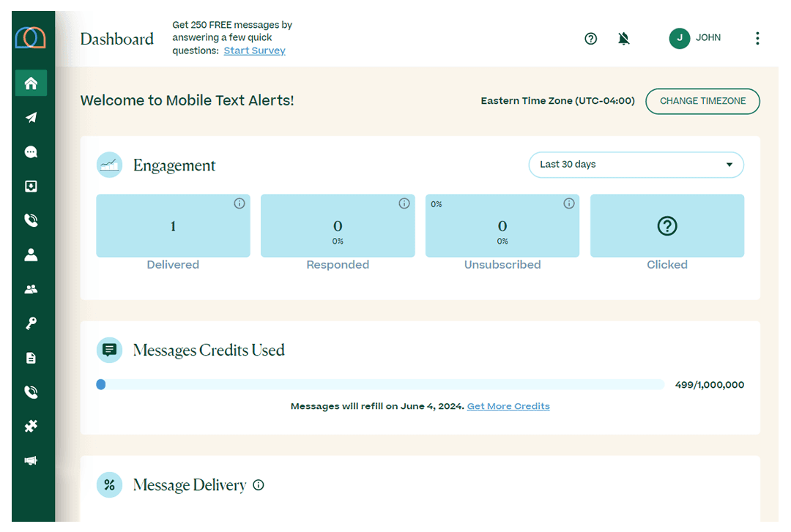Click the Mobile Text Alerts logo

[31, 38]
